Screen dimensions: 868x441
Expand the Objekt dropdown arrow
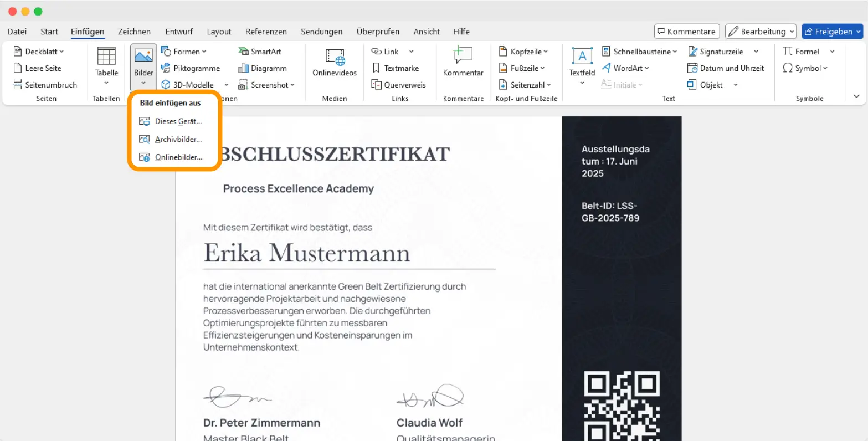click(x=736, y=85)
